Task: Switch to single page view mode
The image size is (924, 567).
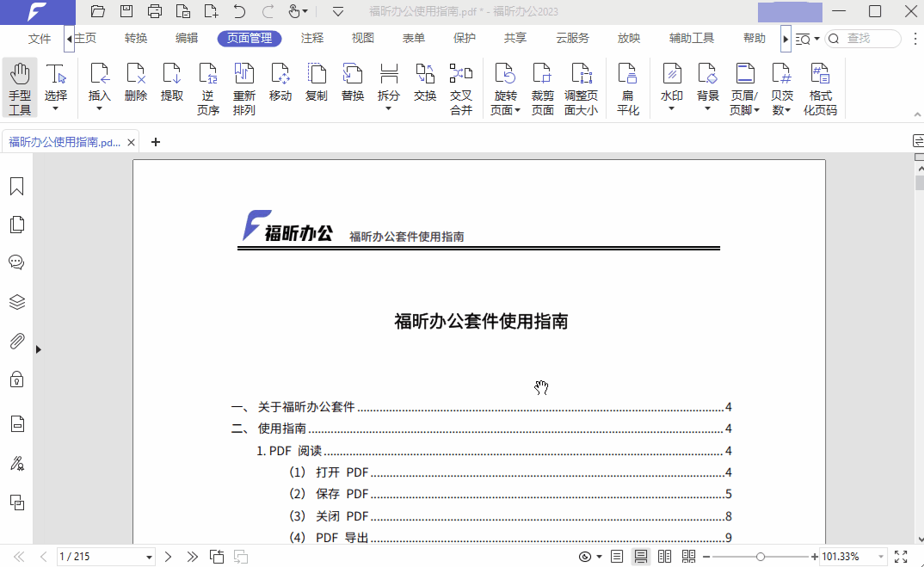Action: pos(617,556)
